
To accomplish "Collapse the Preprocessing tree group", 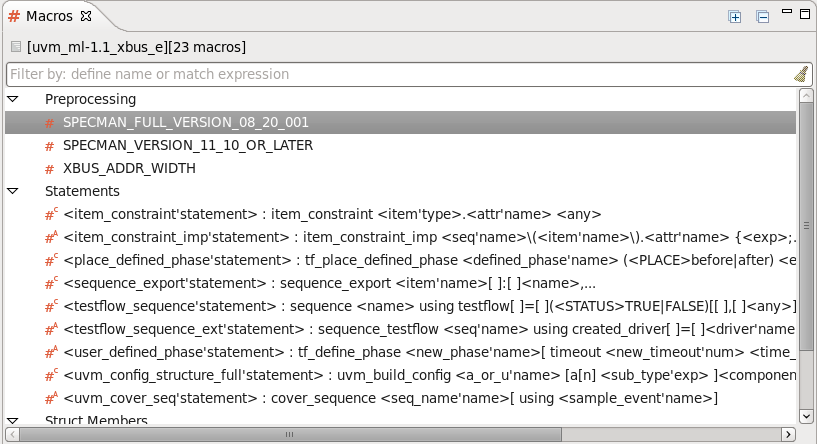I will [12, 100].
